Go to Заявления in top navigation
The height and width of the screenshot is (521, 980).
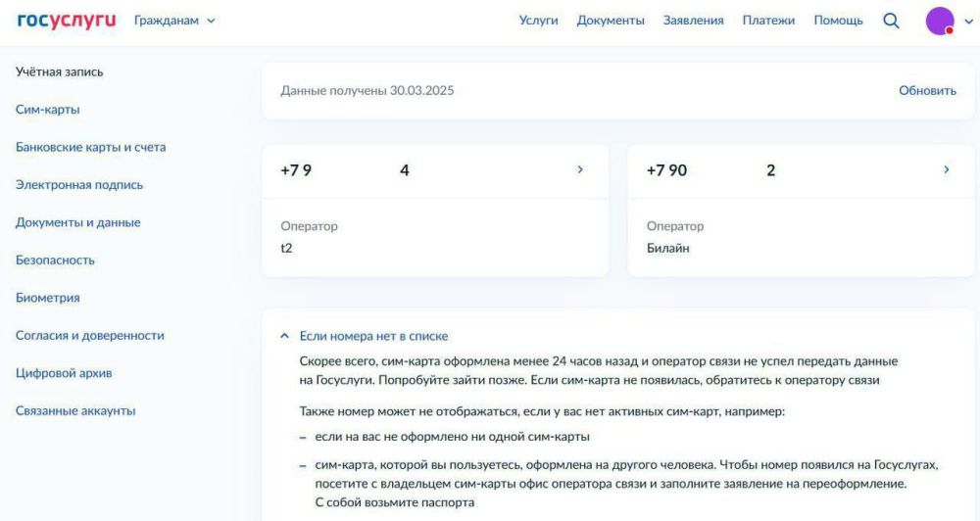point(693,21)
